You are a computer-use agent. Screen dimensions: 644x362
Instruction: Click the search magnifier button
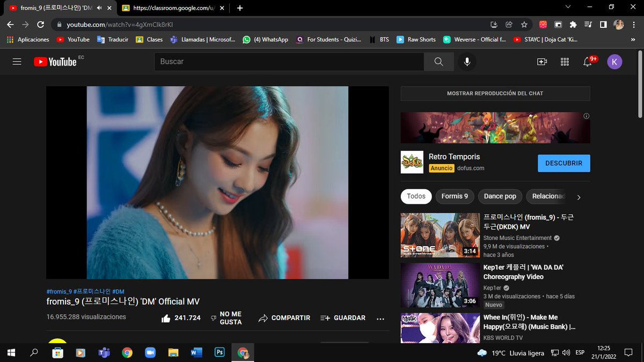pos(439,62)
